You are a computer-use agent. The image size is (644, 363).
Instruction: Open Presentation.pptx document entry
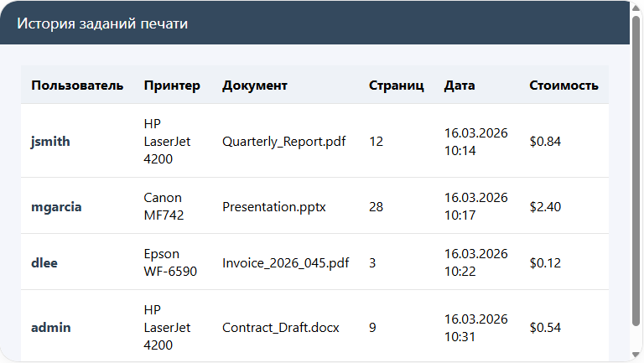[x=274, y=206]
